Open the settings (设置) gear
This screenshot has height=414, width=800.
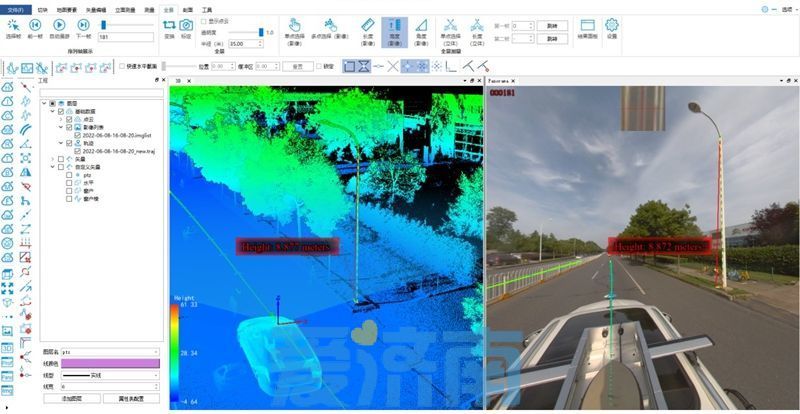coord(611,28)
